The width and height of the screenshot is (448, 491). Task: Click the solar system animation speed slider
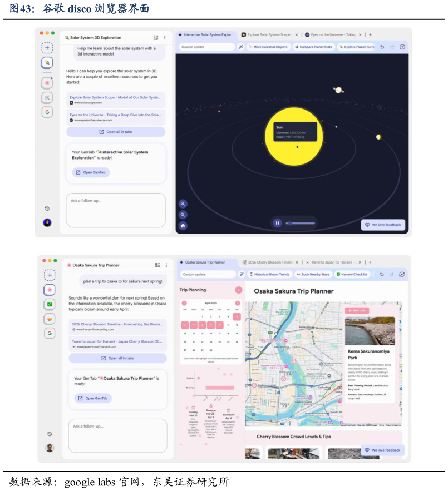[301, 223]
